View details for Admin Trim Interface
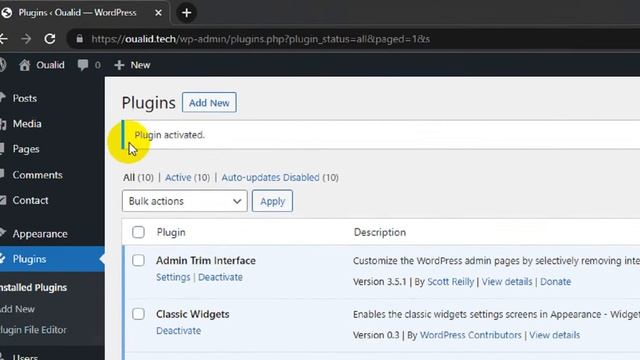This screenshot has height=360, width=640. point(507,282)
